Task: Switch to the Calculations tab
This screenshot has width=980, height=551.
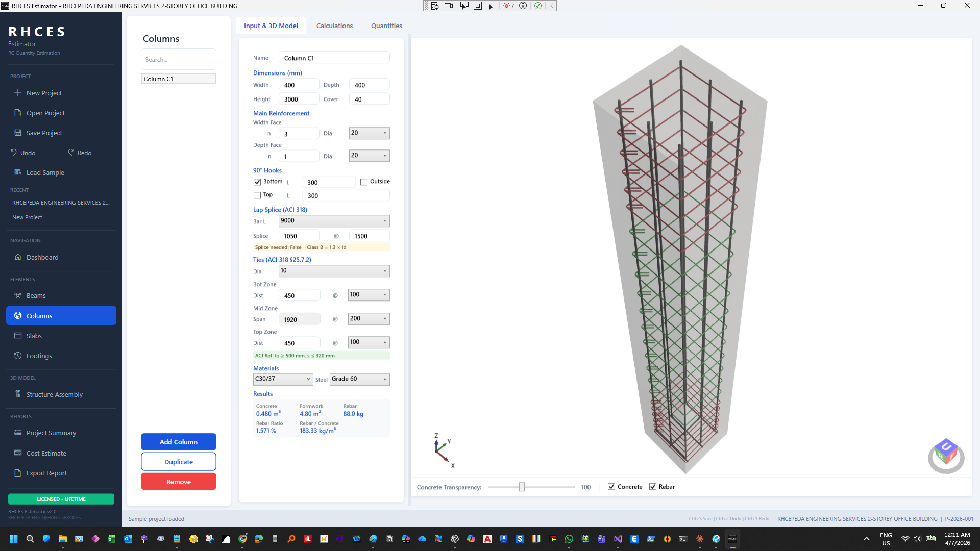Action: (x=334, y=26)
